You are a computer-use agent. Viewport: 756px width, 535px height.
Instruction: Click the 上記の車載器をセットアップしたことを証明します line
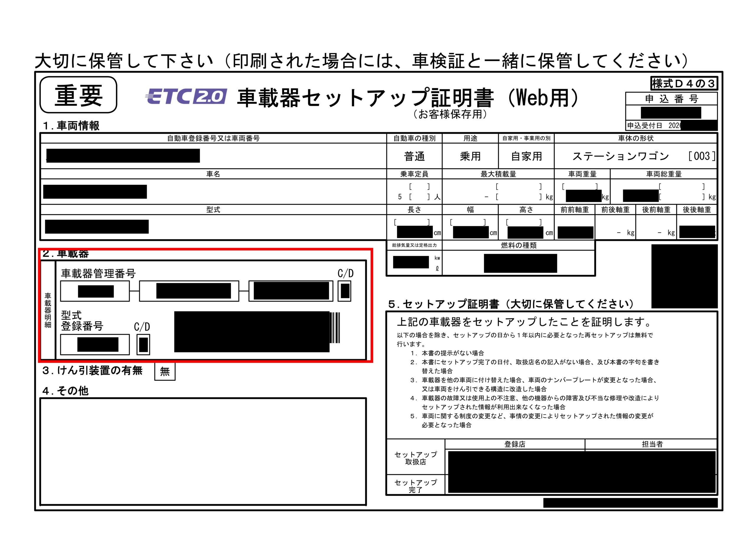524,322
